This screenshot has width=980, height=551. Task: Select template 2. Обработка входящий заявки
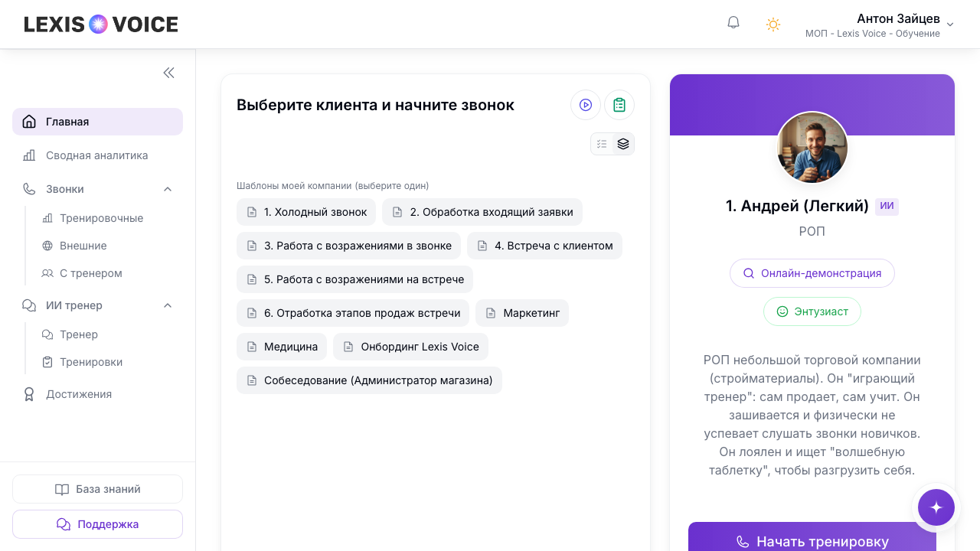click(x=482, y=212)
